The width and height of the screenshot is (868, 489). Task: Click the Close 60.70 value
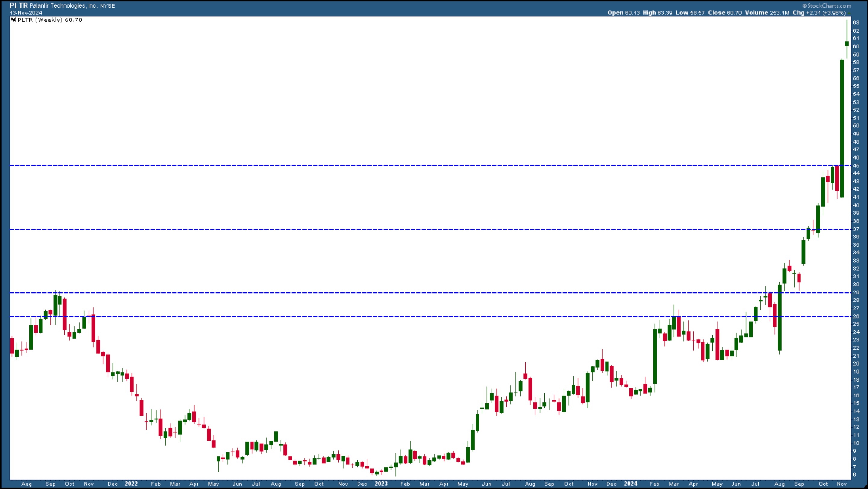tap(725, 13)
